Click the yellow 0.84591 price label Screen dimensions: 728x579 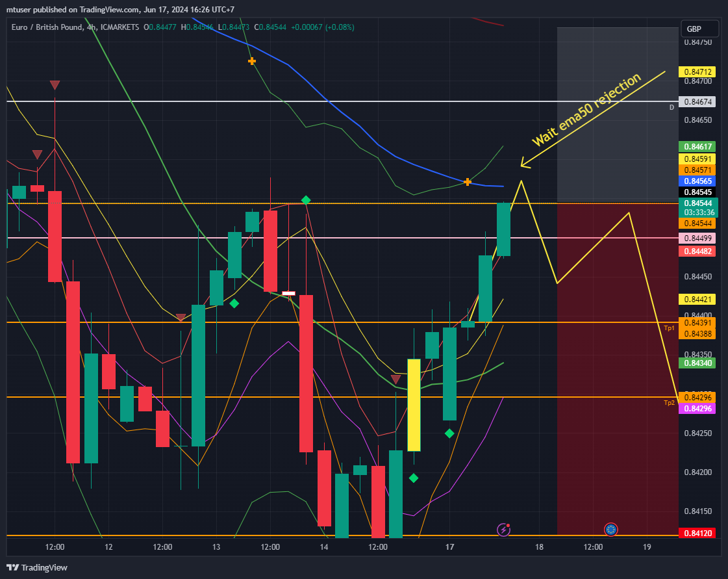click(697, 159)
